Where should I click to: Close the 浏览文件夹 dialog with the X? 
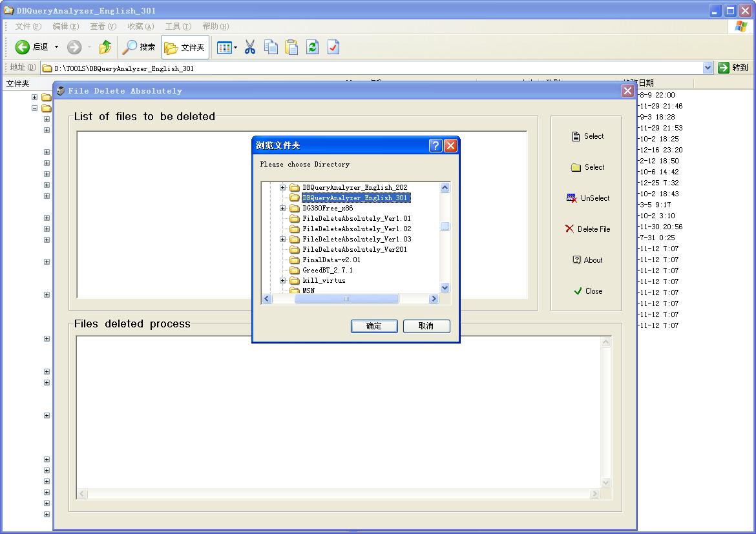point(450,145)
